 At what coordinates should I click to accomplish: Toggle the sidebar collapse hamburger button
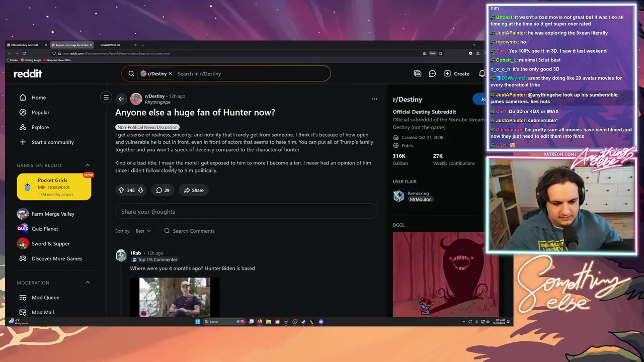tap(106, 98)
